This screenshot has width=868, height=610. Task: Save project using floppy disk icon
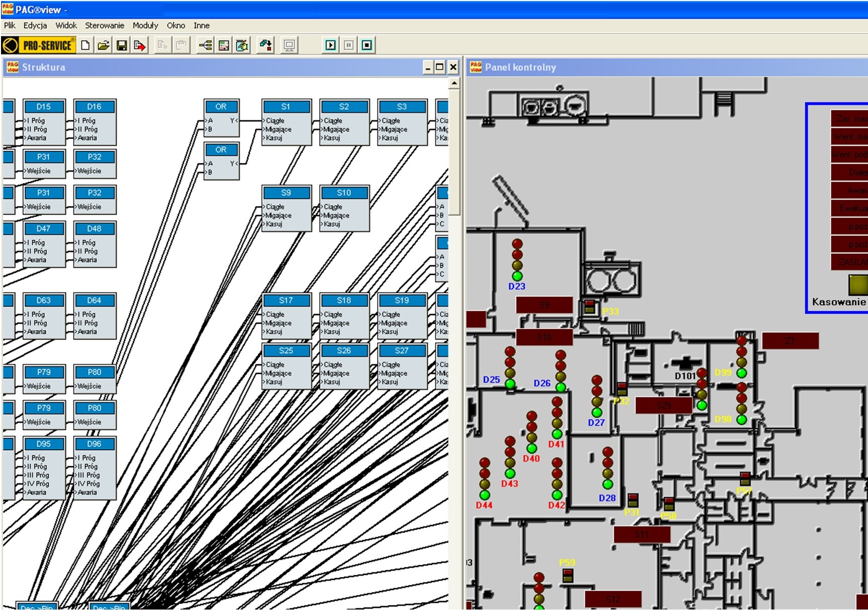click(x=122, y=45)
